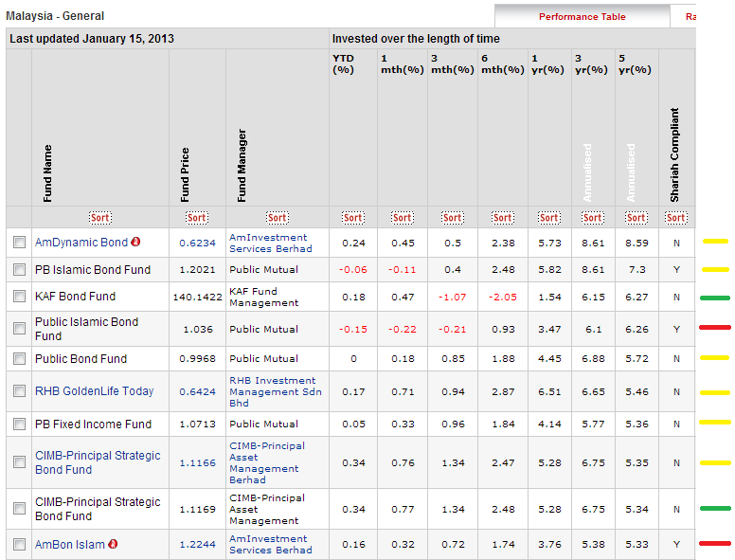Open the linked CIMB-Principal Strategic Bond Fund
Screen dimensions: 735x560
tap(98, 462)
